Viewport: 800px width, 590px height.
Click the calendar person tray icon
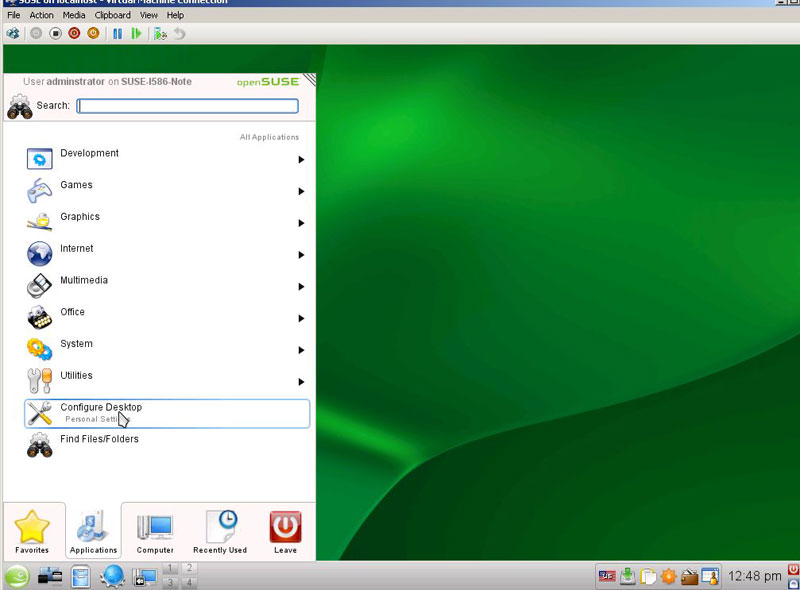(710, 576)
